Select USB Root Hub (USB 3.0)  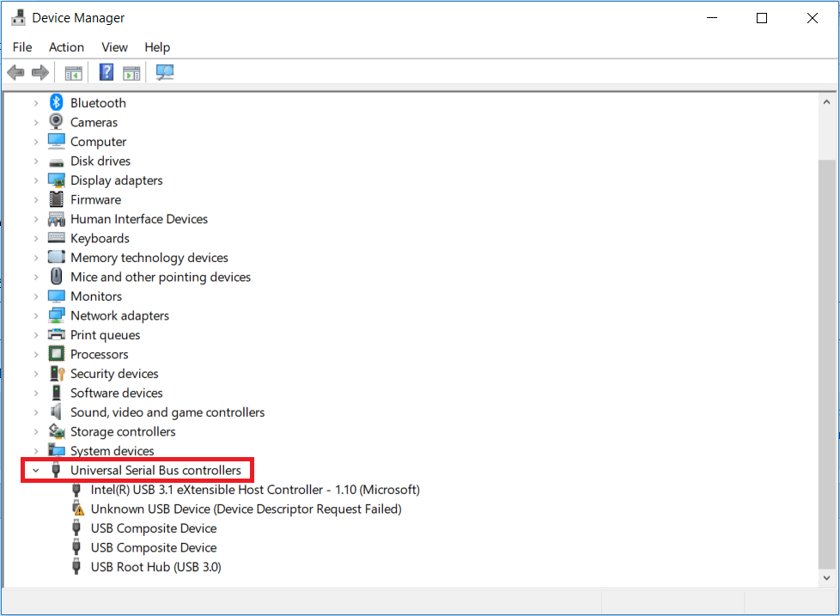click(x=155, y=567)
